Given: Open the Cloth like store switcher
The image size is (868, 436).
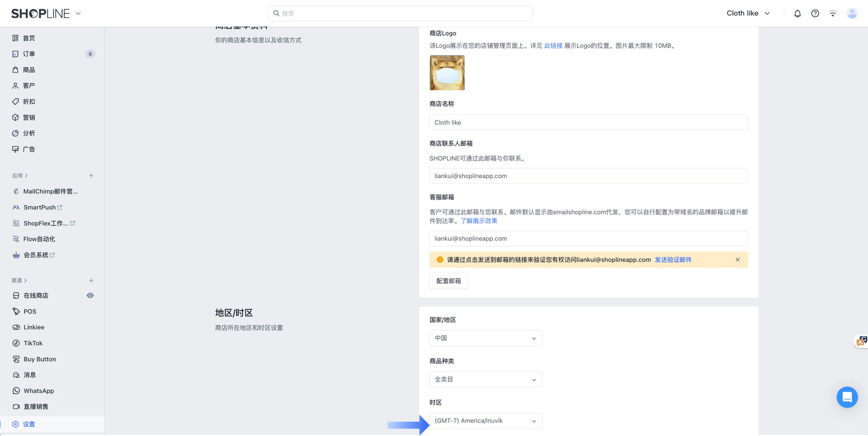Looking at the screenshot, I should pos(748,13).
